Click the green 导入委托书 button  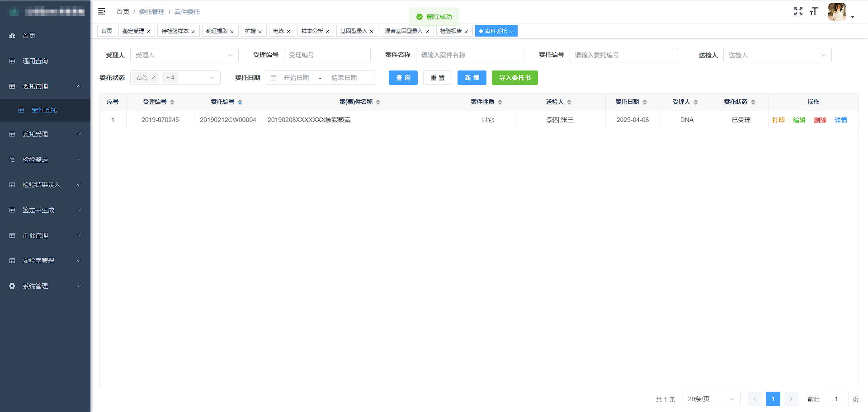click(x=514, y=78)
